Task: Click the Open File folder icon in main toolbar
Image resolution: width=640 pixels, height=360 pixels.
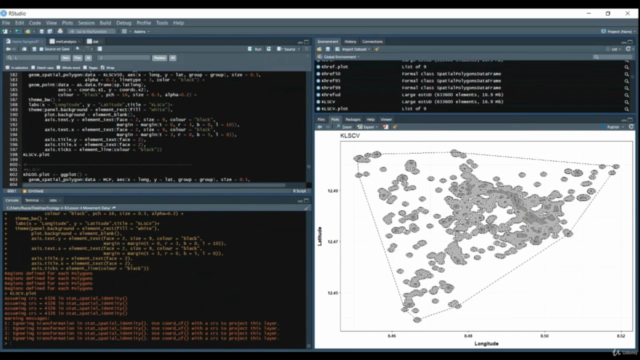Action: tap(28, 31)
